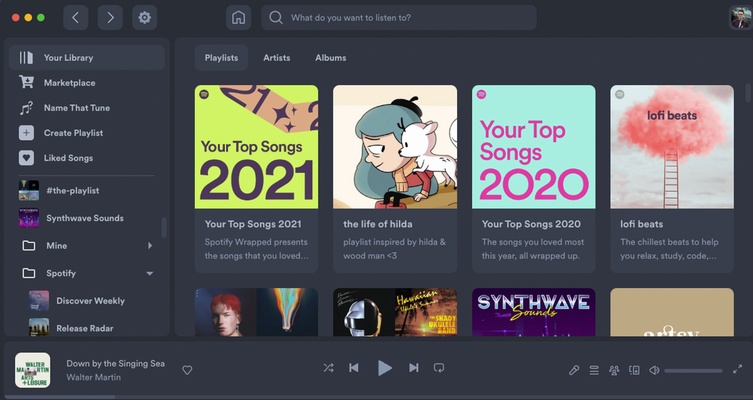Open the lofi beats cover art
This screenshot has width=753, height=400.
click(672, 147)
